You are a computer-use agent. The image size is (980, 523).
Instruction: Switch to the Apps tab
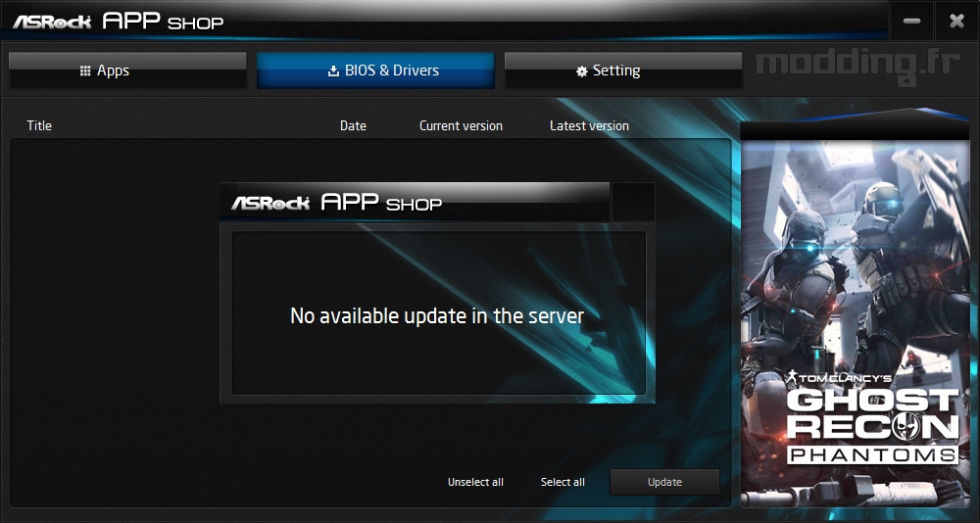click(127, 71)
